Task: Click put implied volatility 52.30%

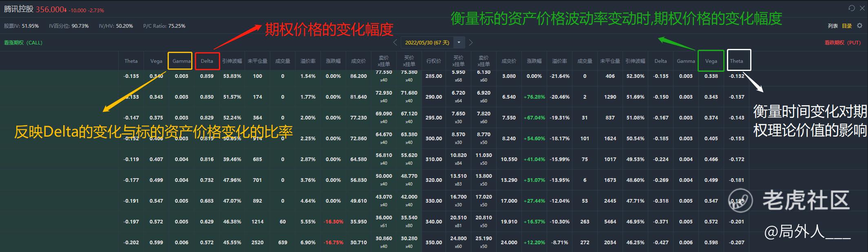Action: 635,76
